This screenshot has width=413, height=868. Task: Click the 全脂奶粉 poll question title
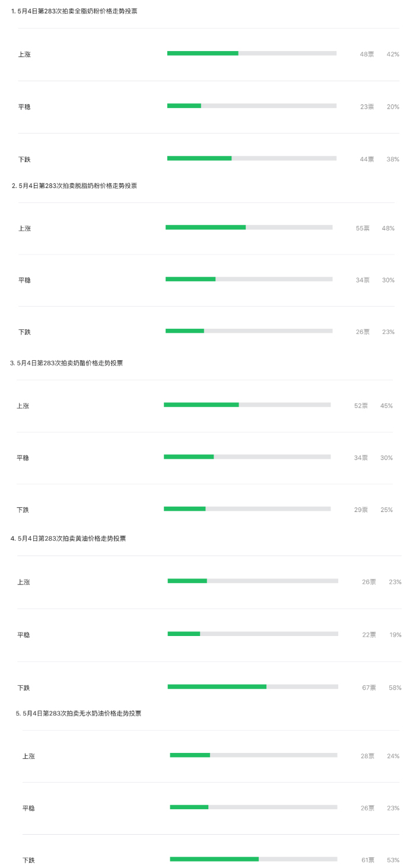[74, 11]
